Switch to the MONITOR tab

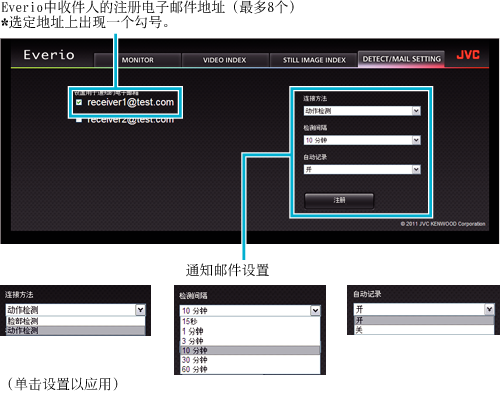[x=138, y=60]
